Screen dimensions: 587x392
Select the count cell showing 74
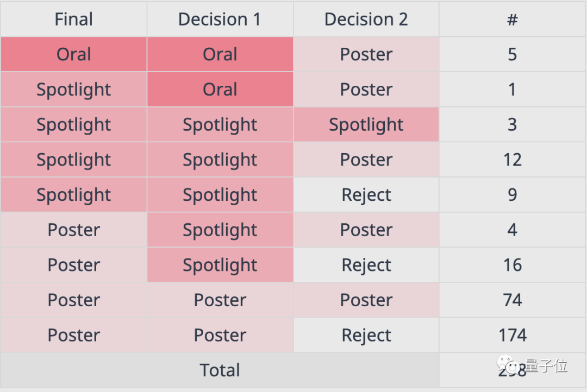[512, 300]
